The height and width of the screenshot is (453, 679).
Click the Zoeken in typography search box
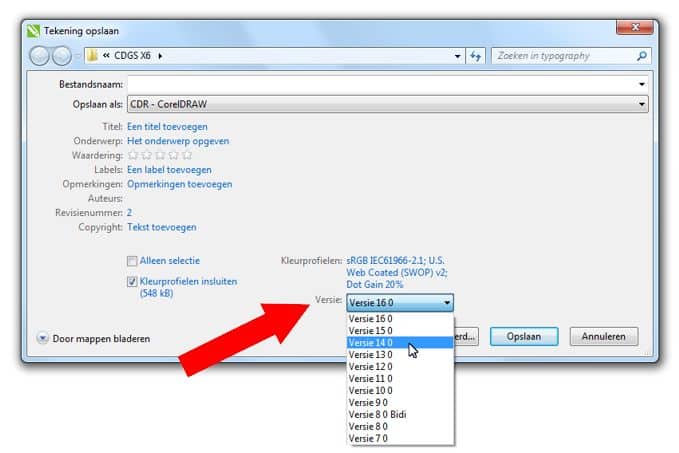click(563, 56)
